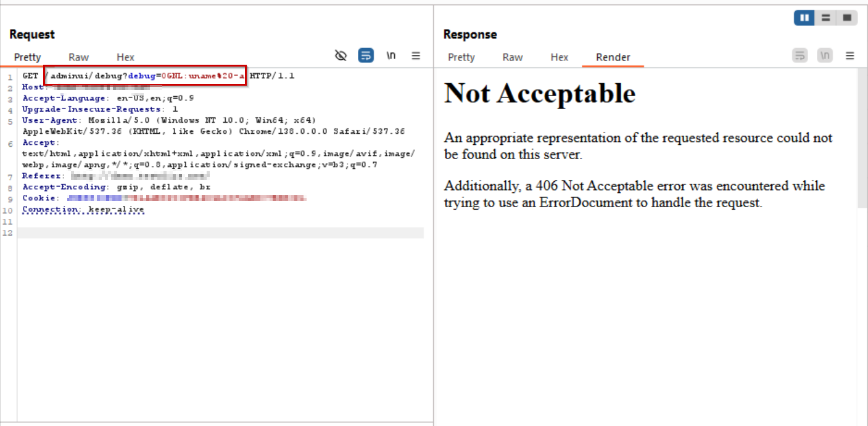868x426 pixels.
Task: Click the Request panel title
Action: [32, 35]
